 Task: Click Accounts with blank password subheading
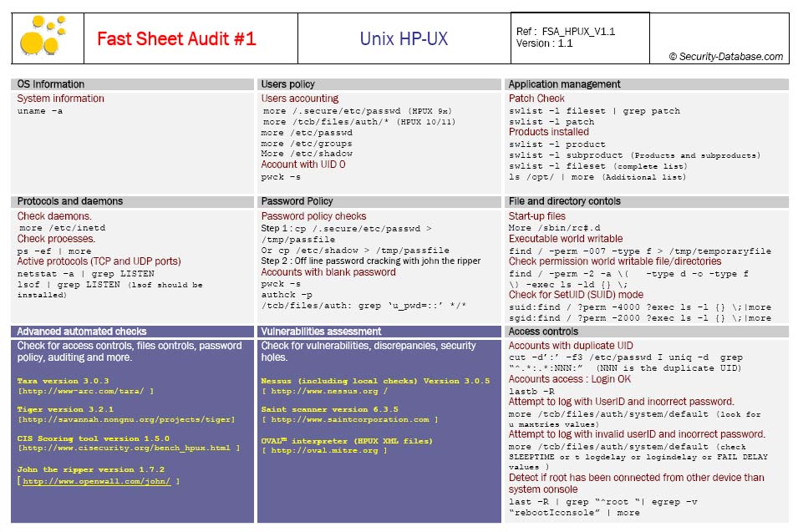tap(328, 272)
